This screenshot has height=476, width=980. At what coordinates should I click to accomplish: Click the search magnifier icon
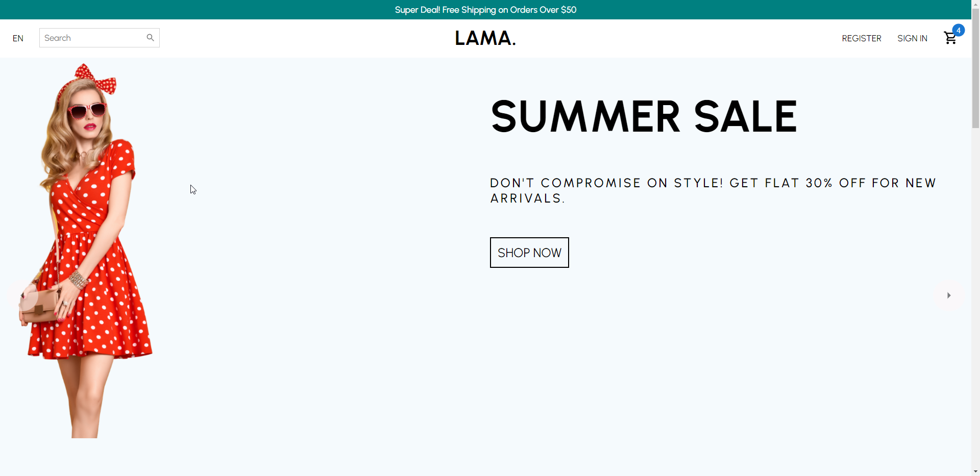[x=150, y=37]
